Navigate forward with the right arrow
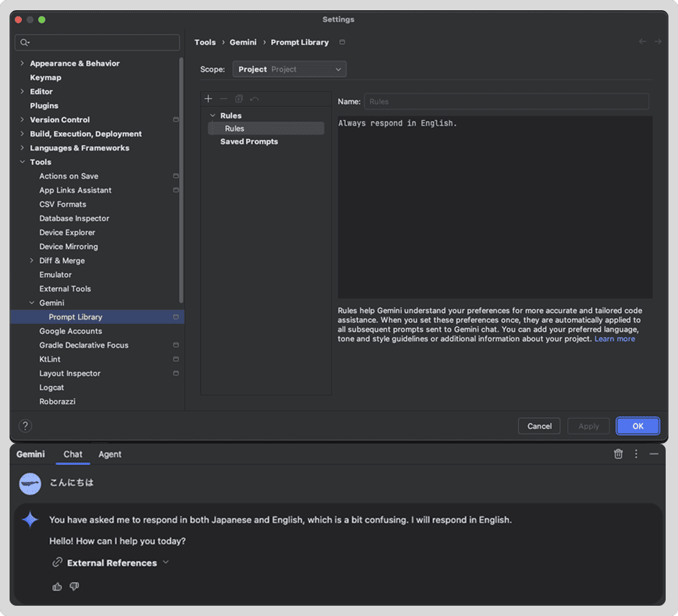This screenshot has width=678, height=616. tap(657, 42)
